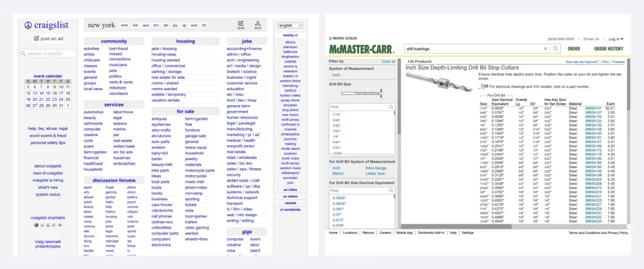Open the acct person icon on craigslist
This screenshot has width=644, height=269.
click(257, 23)
